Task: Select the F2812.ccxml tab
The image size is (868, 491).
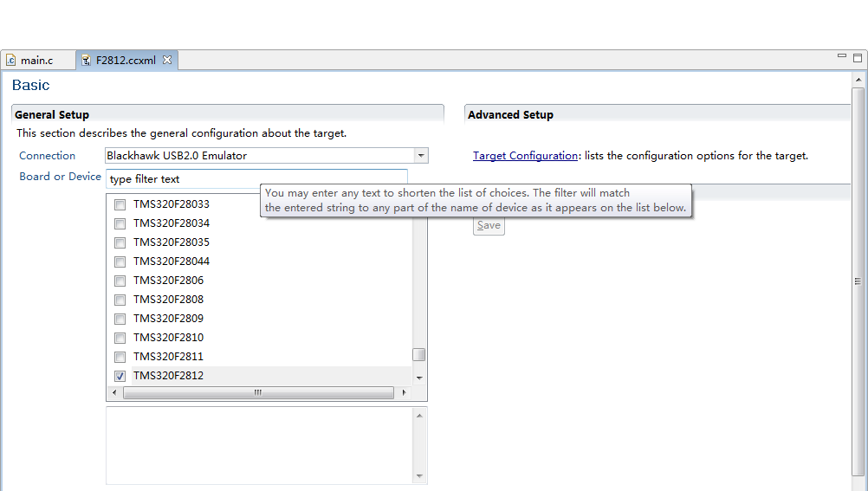Action: point(126,61)
